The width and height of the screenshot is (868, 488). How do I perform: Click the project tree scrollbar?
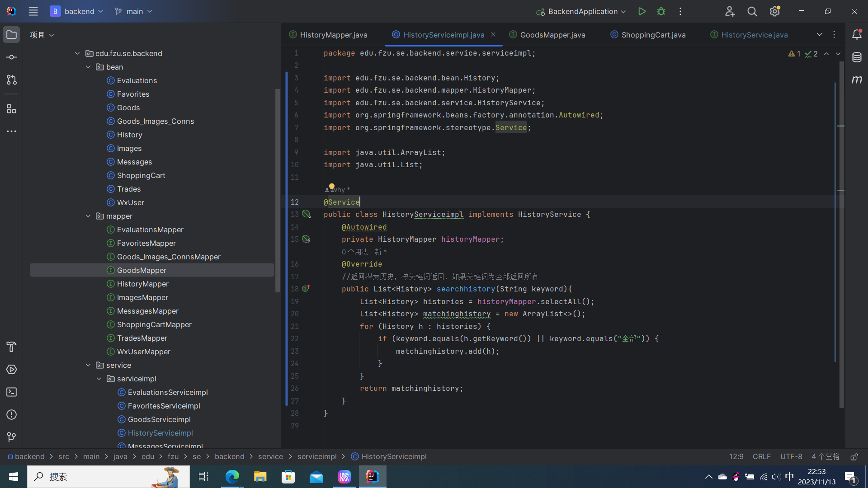[277, 190]
